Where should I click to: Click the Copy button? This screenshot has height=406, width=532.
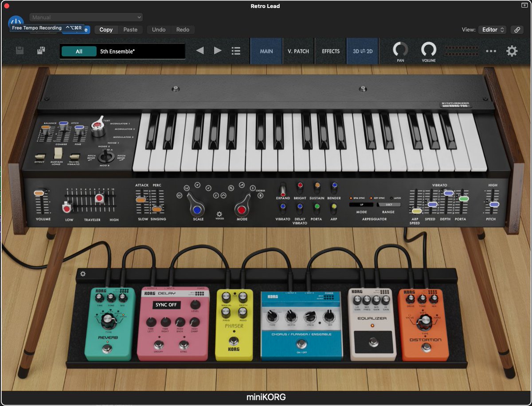pos(106,30)
